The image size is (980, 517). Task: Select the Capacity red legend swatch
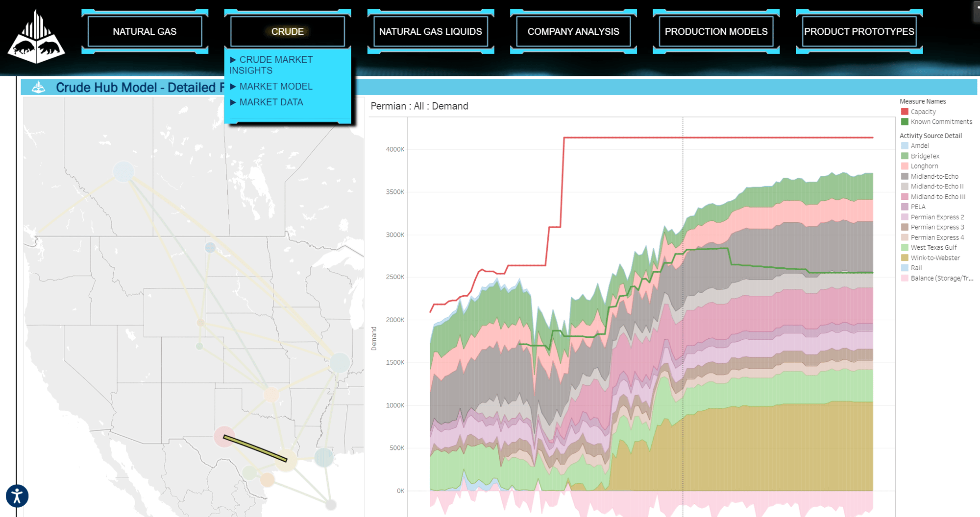pyautogui.click(x=905, y=112)
